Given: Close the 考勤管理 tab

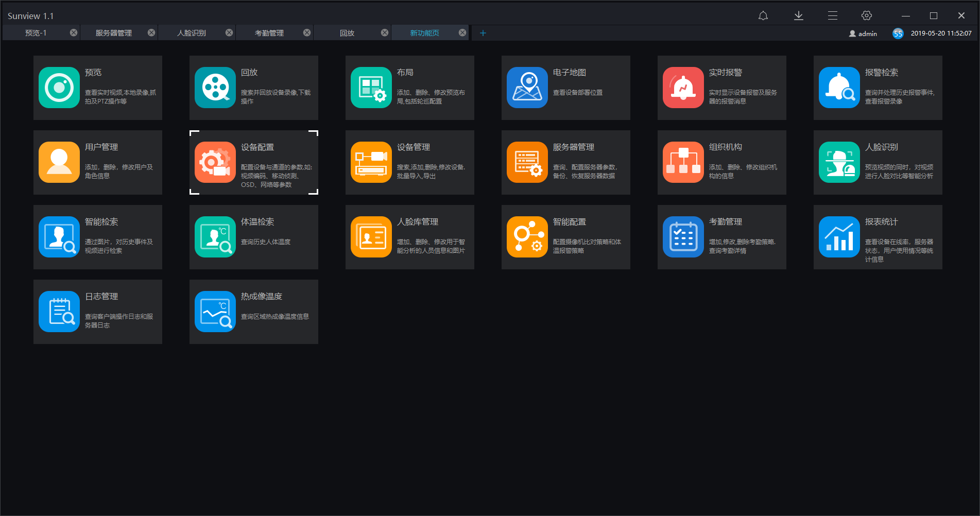Looking at the screenshot, I should click(307, 33).
